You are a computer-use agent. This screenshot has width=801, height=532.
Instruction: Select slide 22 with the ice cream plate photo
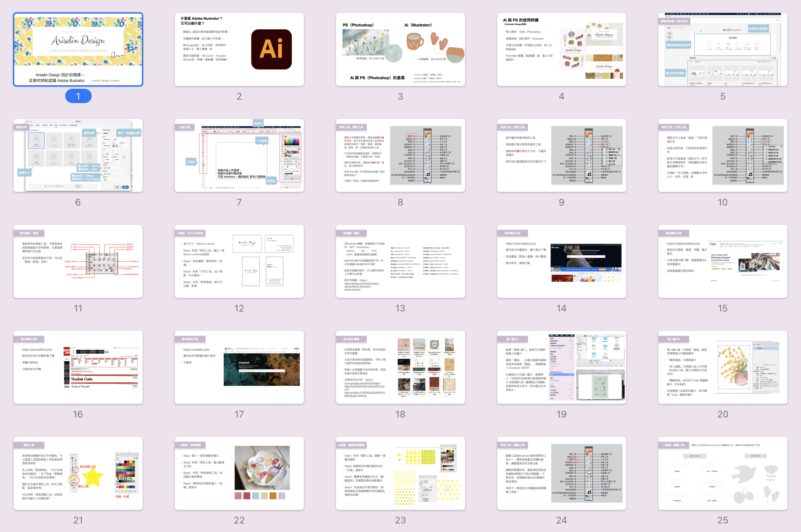coord(239,473)
